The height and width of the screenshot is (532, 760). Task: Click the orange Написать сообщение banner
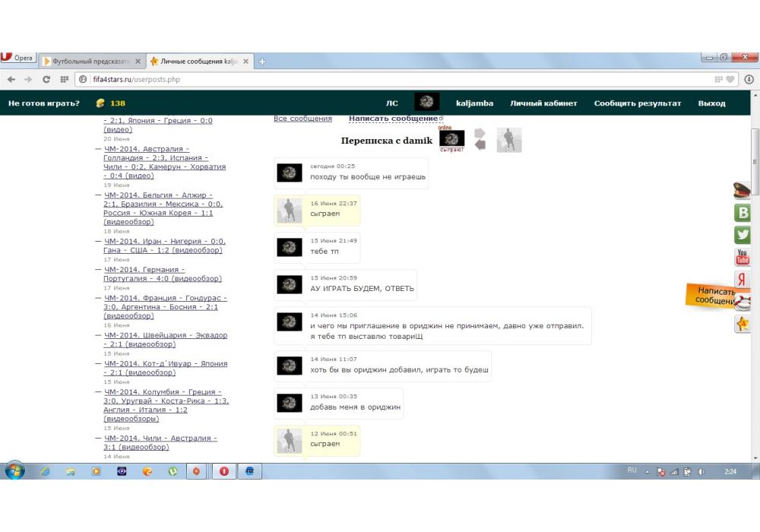point(714,296)
